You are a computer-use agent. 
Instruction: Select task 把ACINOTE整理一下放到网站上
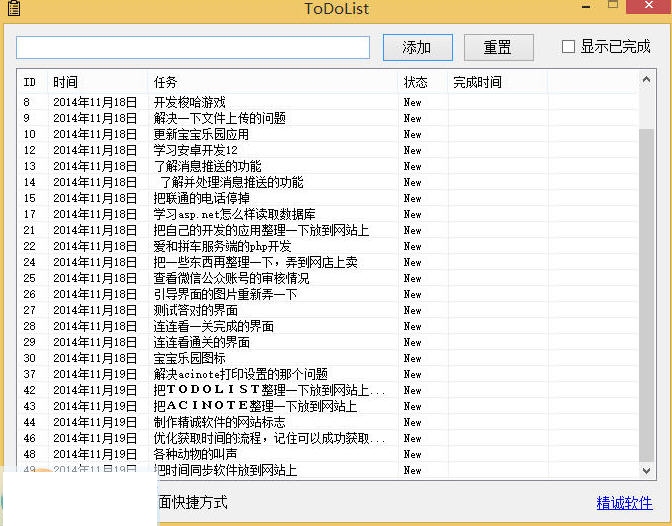pyautogui.click(x=255, y=406)
